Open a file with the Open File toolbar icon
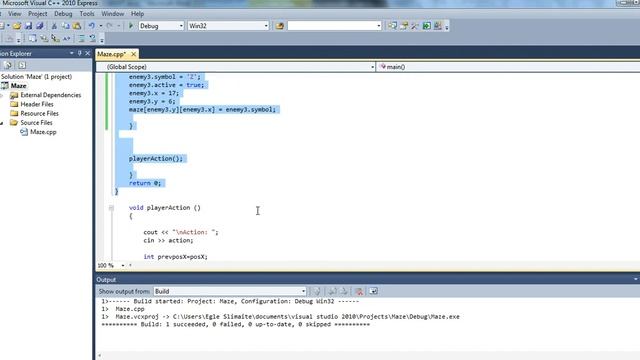640x360 pixels. pos(17,26)
